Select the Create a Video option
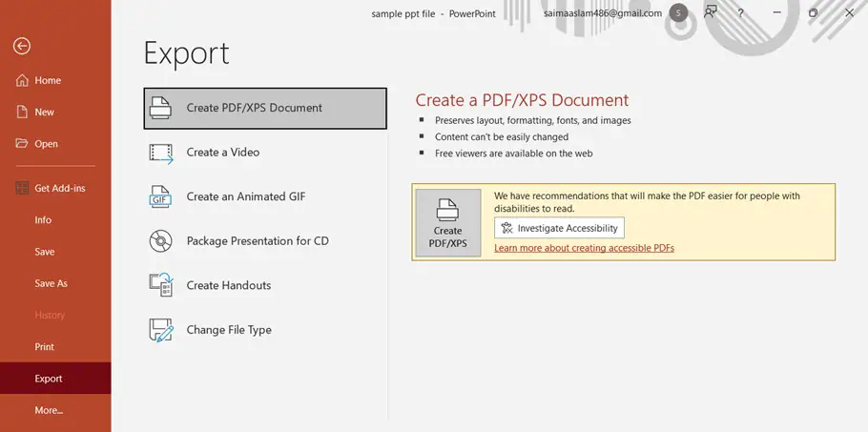This screenshot has height=432, width=868. (265, 153)
